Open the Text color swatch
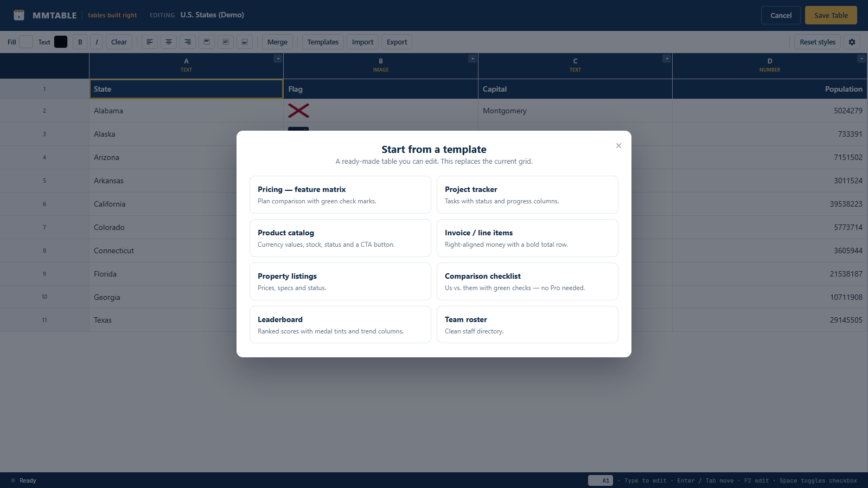Image resolution: width=868 pixels, height=488 pixels. coord(61,42)
